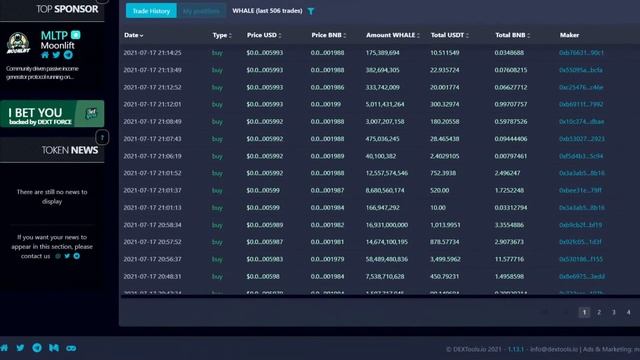The height and width of the screenshot is (360, 640).
Task: Select Total BNB cell 2.9073673
Action: (x=509, y=242)
